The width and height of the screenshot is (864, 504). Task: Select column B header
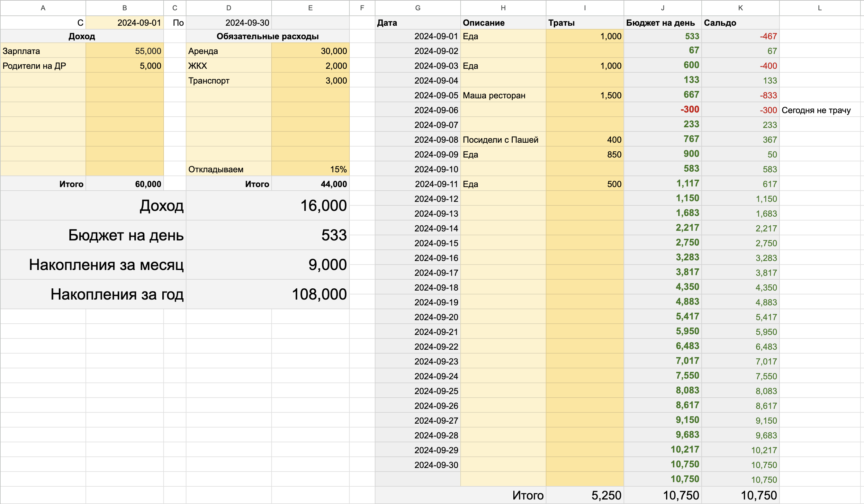click(124, 8)
